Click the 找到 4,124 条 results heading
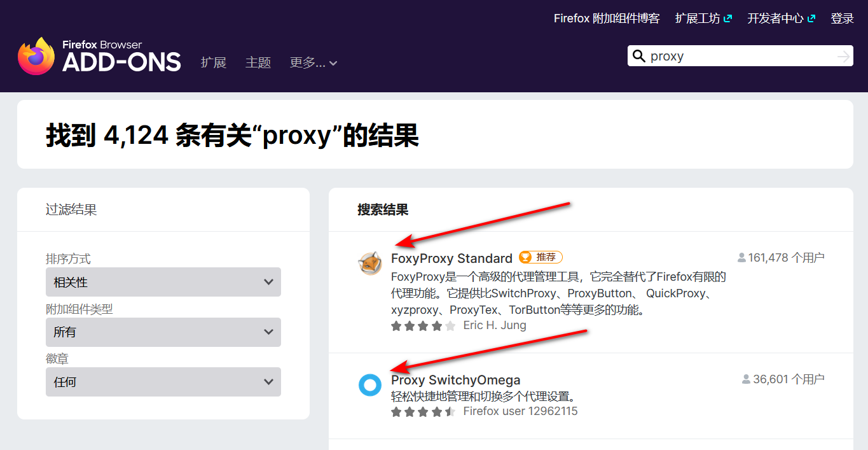This screenshot has height=450, width=868. (x=232, y=136)
